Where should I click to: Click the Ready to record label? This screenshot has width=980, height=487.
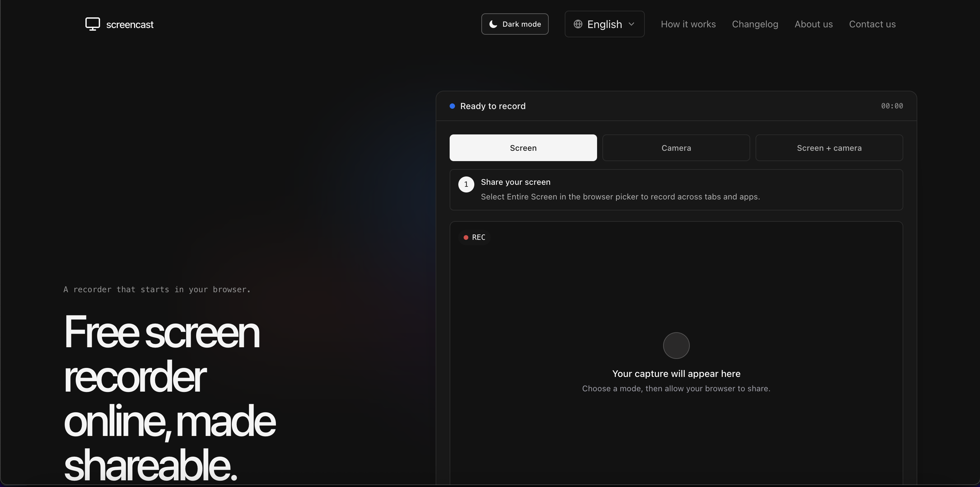(x=493, y=106)
